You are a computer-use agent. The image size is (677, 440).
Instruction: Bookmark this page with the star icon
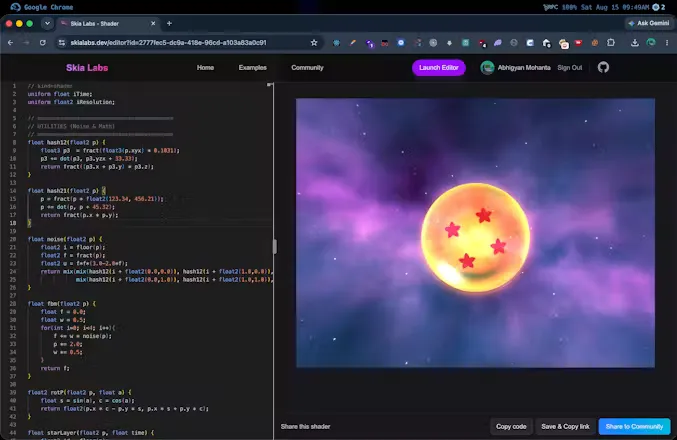click(x=314, y=43)
